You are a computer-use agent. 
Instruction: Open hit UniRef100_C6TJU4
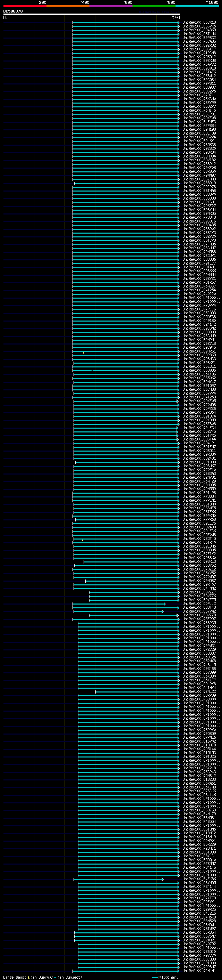[199, 34]
